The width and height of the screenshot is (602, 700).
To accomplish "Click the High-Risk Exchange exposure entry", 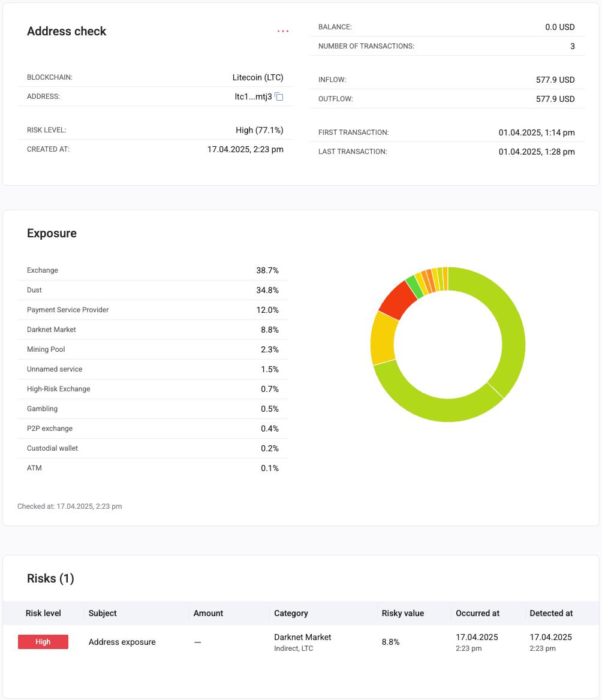I will click(58, 389).
